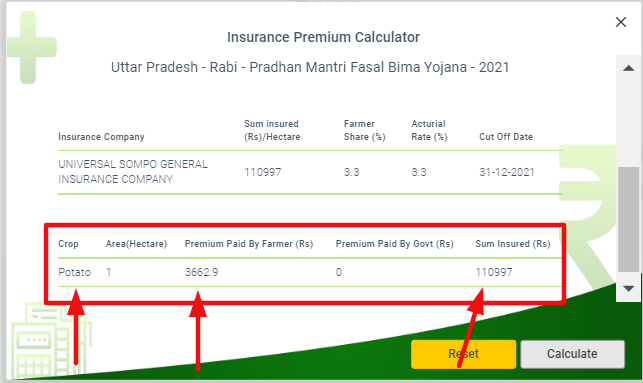
Task: Click the Sum Insured value 110997 in the crop row
Action: pos(494,272)
